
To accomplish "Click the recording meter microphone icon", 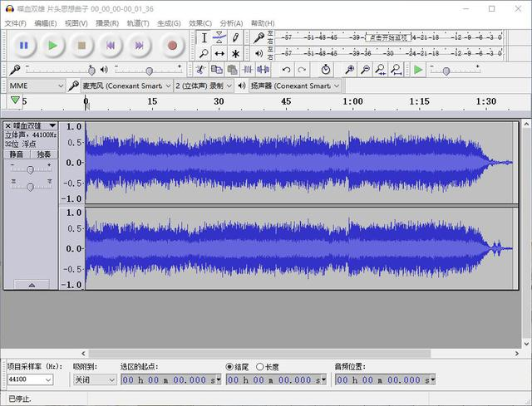I will coord(259,37).
